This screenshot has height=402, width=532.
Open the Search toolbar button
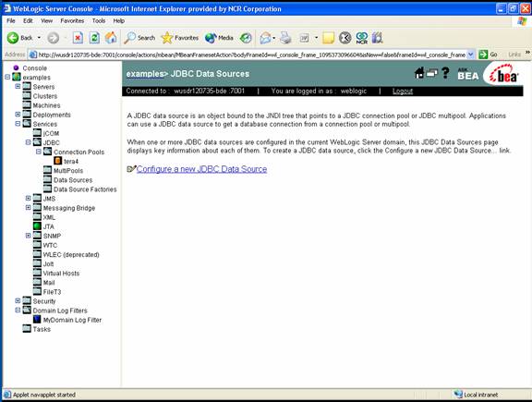[139, 38]
